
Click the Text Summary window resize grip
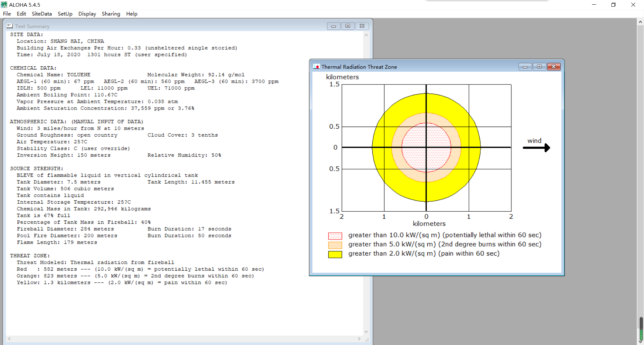coord(367,339)
